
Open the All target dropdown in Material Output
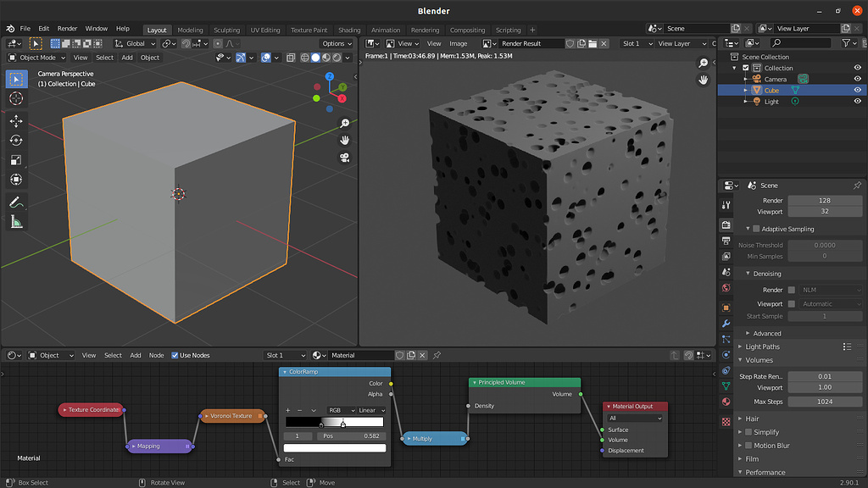pyautogui.click(x=635, y=419)
